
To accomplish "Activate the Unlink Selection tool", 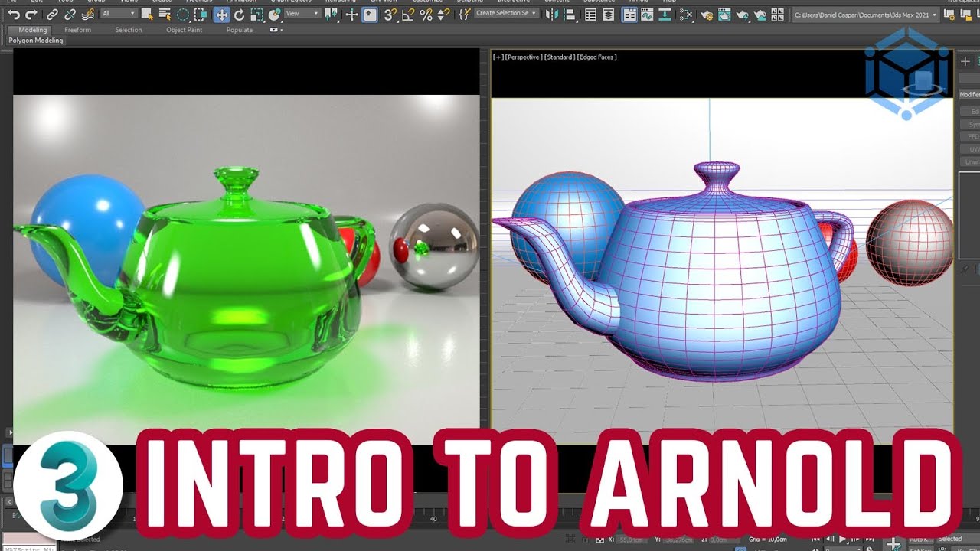I will 70,15.
